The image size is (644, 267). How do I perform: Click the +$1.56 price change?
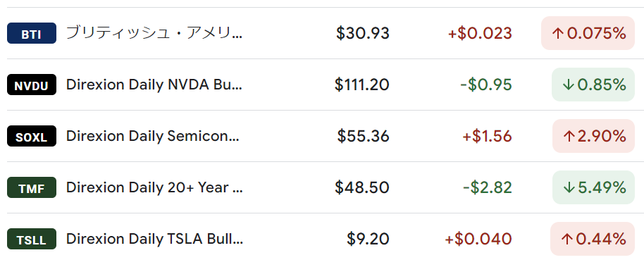click(487, 136)
